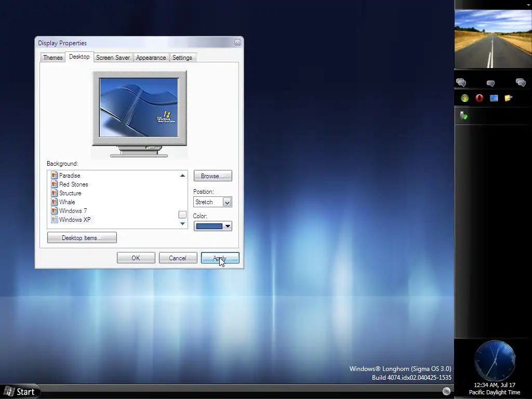Image resolution: width=532 pixels, height=399 pixels.
Task: Click the background list scroll-down arrow
Action: (x=182, y=223)
